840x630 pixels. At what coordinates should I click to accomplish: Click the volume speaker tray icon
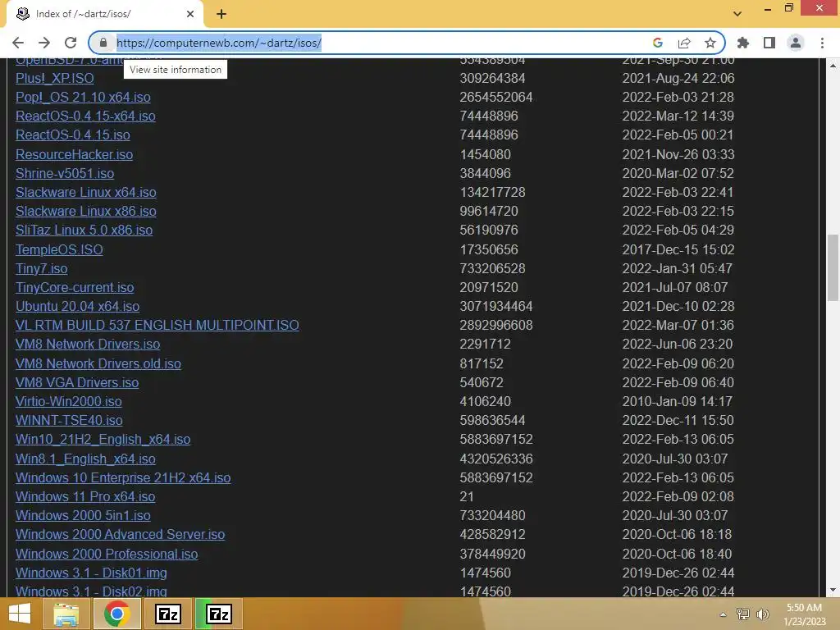click(x=763, y=614)
